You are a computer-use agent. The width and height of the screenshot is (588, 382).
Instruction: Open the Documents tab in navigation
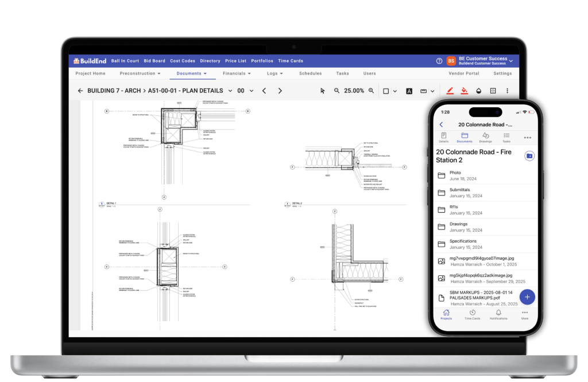click(x=192, y=73)
